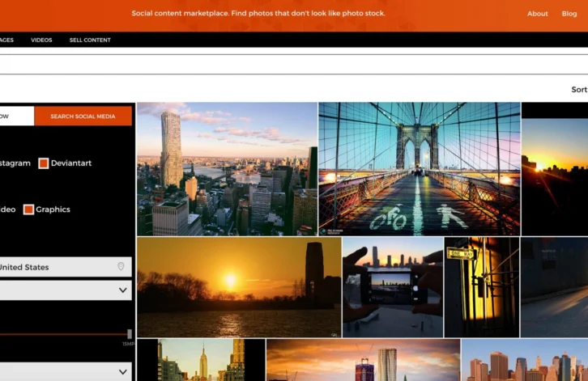588x381 pixels.
Task: Open the Blog link
Action: [569, 14]
